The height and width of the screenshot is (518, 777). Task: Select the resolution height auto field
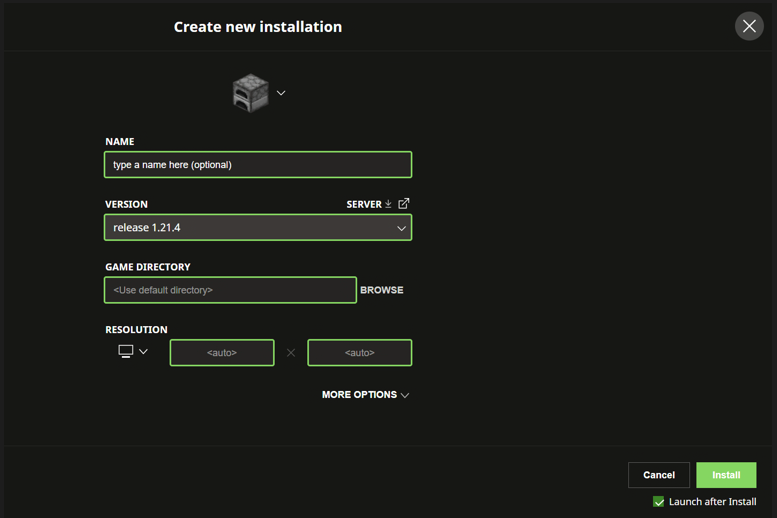pos(360,353)
